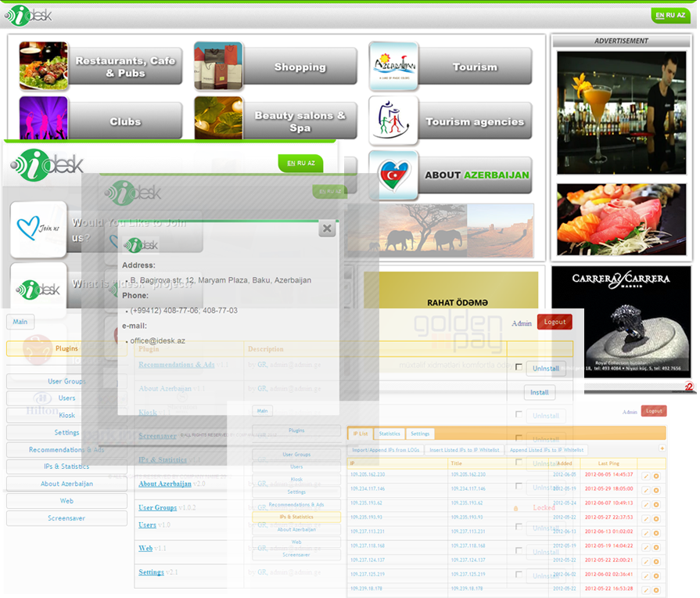Click the Join us heart icon tile
This screenshot has width=700, height=598.
[38, 229]
